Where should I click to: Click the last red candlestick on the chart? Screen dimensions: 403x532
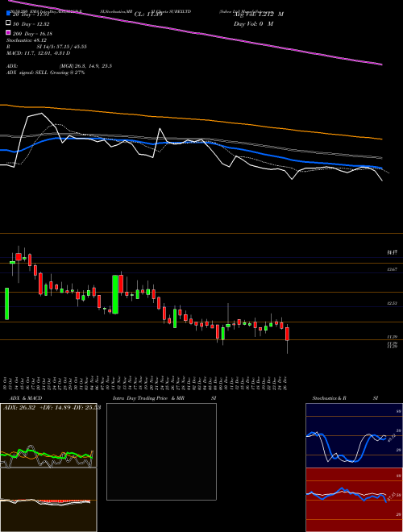[x=287, y=334]
